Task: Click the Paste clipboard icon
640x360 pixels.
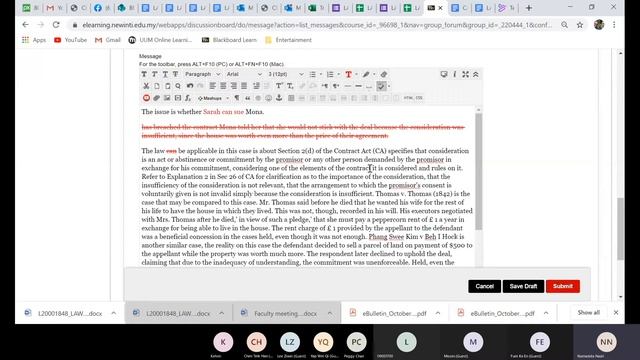Action: coord(167,86)
